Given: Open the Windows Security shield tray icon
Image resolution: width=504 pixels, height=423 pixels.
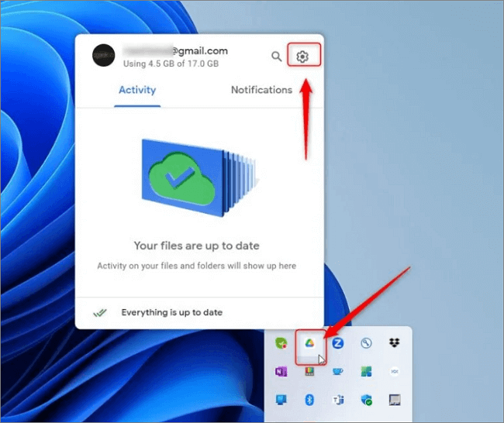Looking at the screenshot, I should tap(366, 400).
